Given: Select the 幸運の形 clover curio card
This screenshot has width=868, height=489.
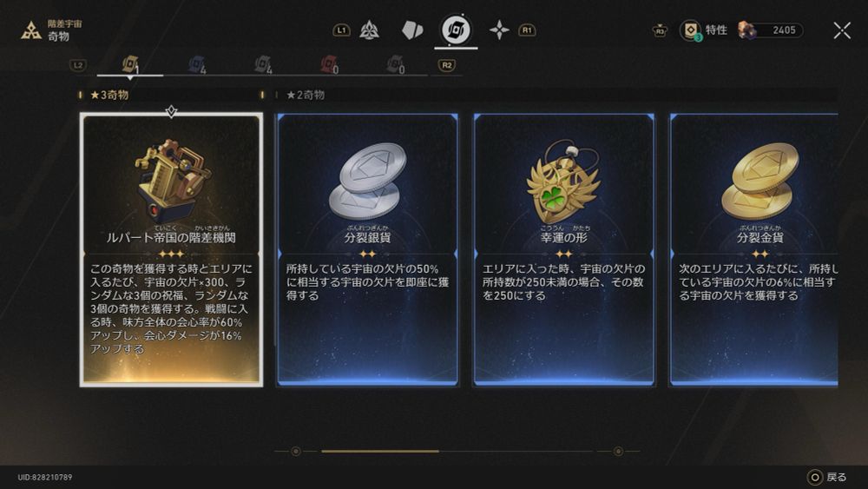Looking at the screenshot, I should coord(564,250).
